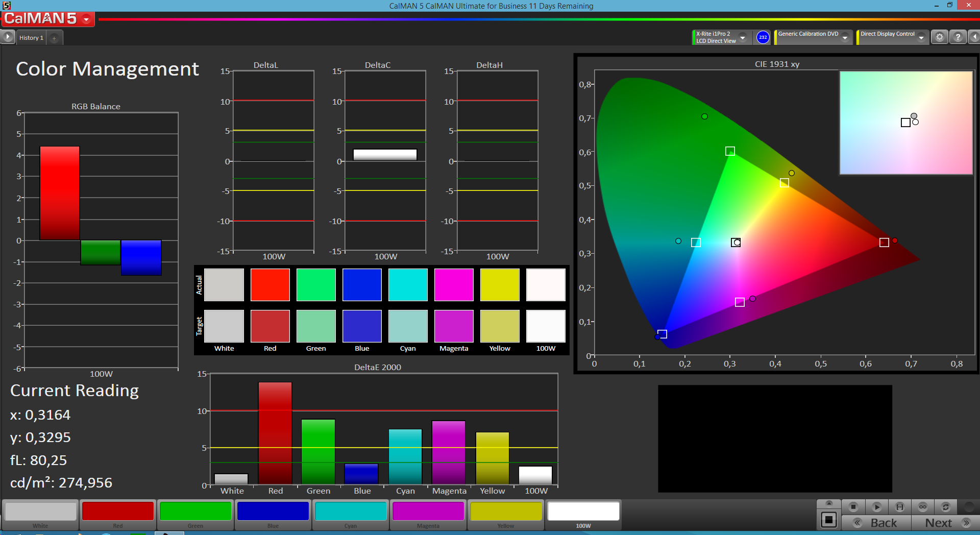This screenshot has height=535, width=980.
Task: Start a single reading with play icon
Action: pyautogui.click(x=876, y=507)
